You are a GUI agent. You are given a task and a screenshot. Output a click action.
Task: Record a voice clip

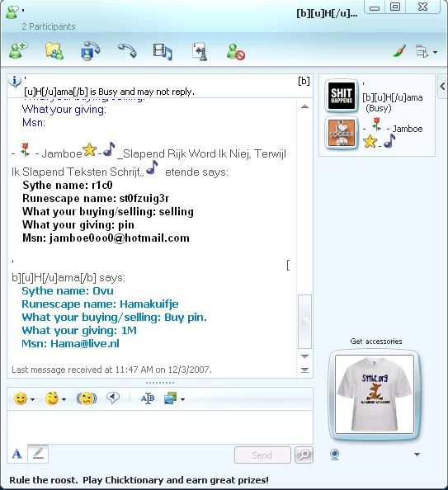coord(113,398)
